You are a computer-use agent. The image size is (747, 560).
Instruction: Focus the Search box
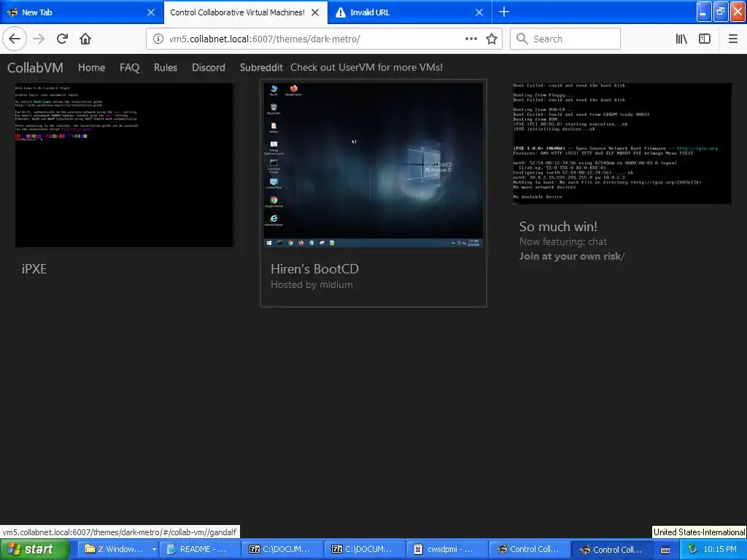(x=565, y=39)
